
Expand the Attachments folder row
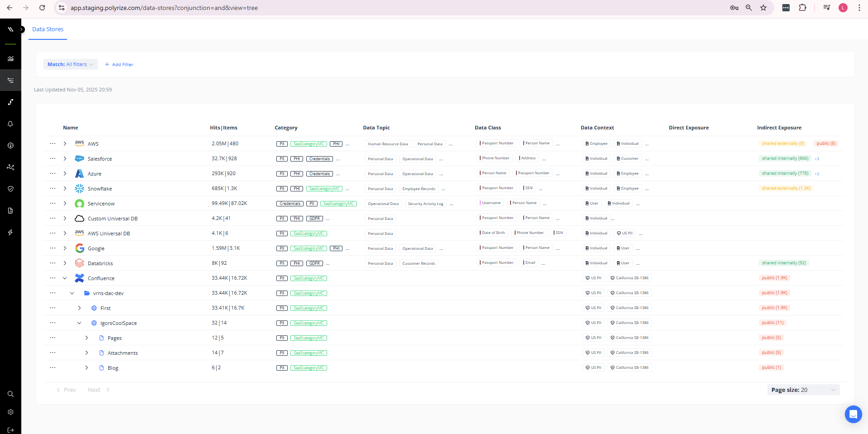click(87, 353)
